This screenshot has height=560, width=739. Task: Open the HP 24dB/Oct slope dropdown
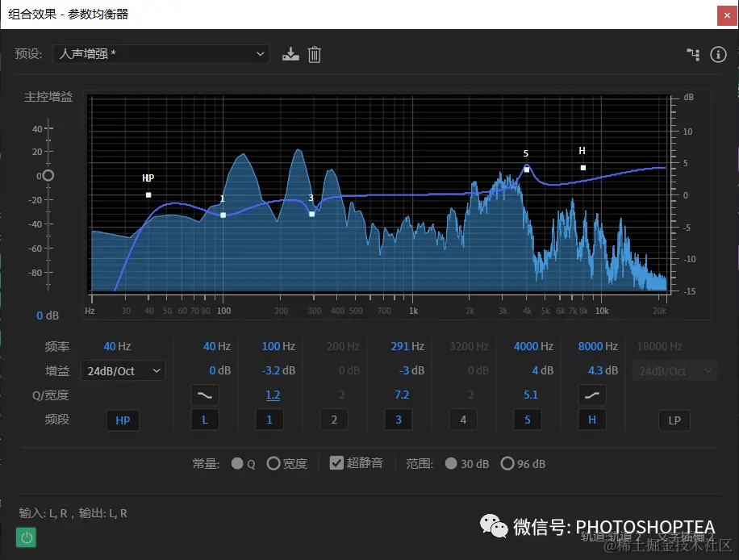tap(123, 371)
